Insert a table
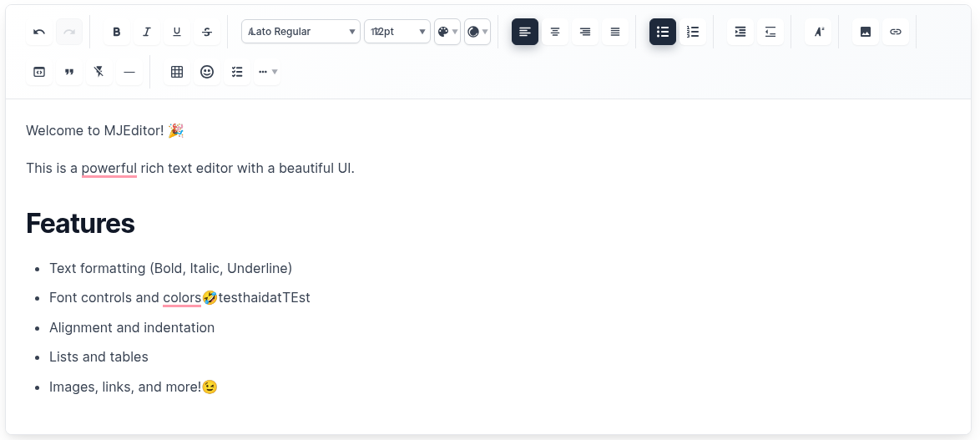The width and height of the screenshot is (980, 440). pos(177,72)
